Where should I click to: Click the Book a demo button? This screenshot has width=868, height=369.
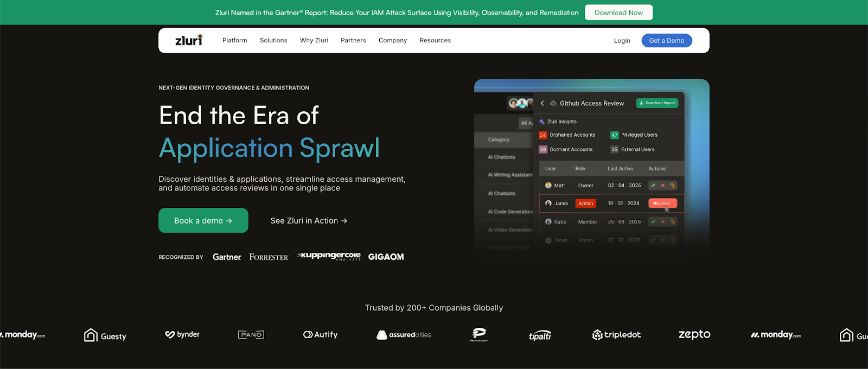[203, 220]
